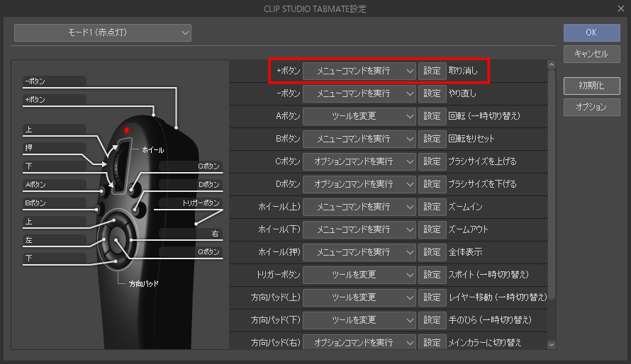Open the ホイール(押) action type dropdown

[359, 252]
